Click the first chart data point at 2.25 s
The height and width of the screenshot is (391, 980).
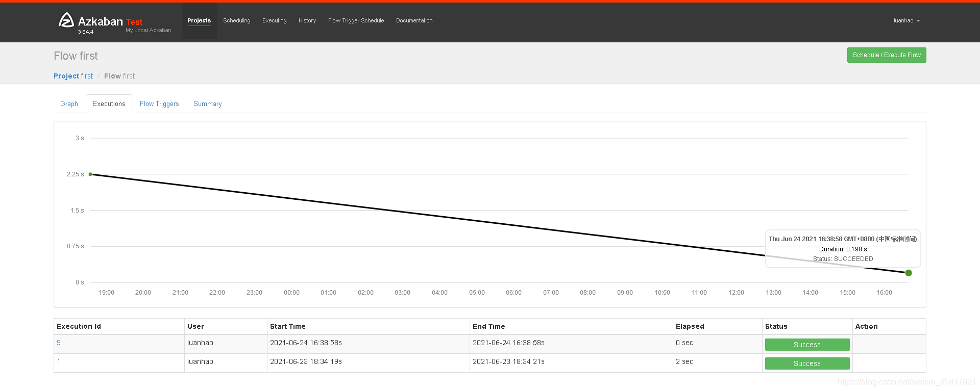90,174
